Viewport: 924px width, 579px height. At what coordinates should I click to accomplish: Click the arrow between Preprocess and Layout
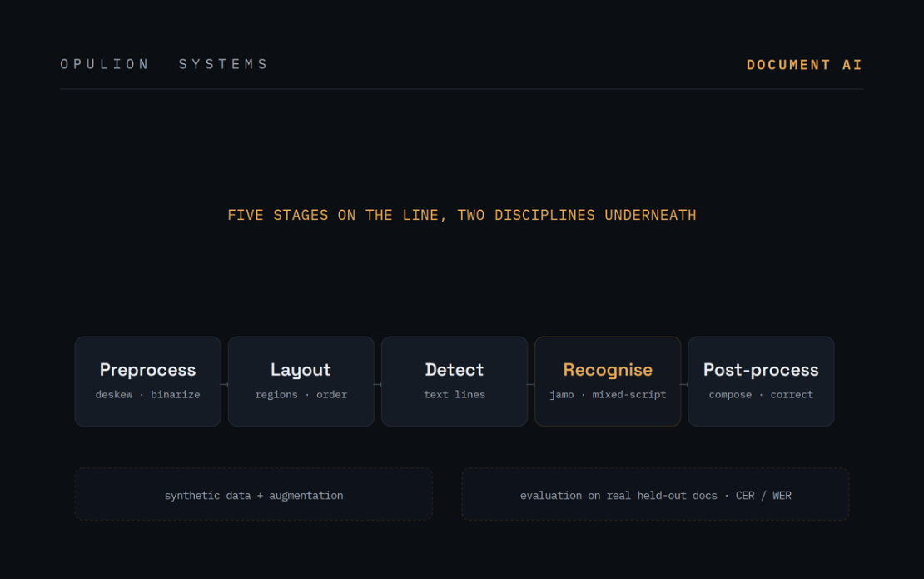225,384
